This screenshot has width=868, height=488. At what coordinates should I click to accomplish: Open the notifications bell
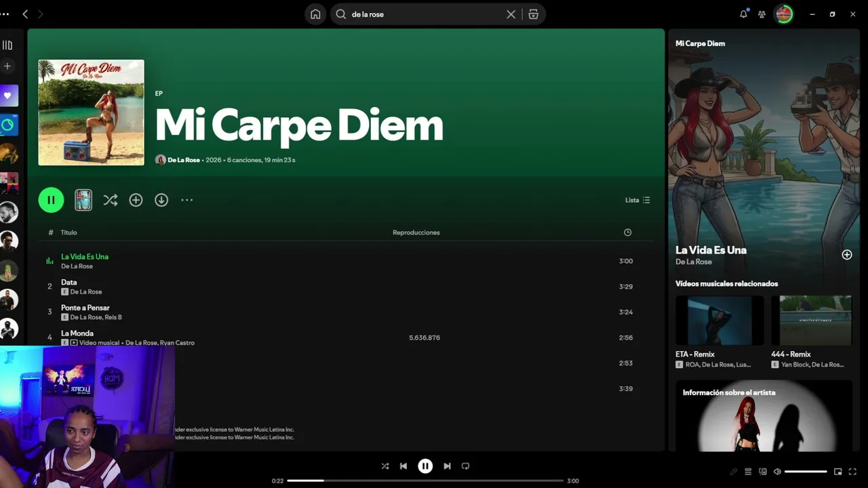point(744,14)
